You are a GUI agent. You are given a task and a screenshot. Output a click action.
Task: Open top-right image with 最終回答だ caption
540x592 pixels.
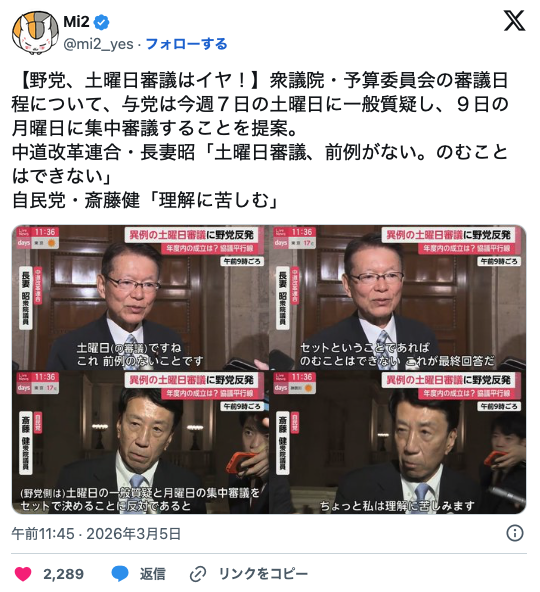(398, 298)
